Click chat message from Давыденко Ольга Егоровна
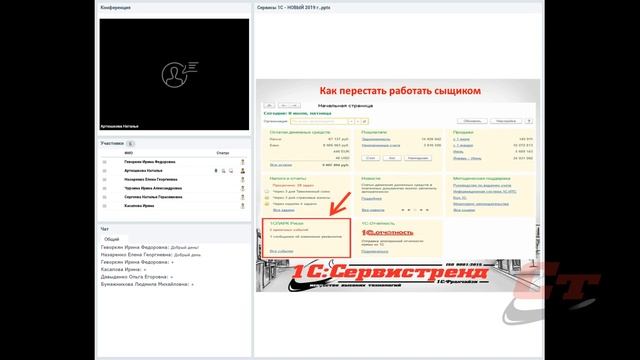The height and width of the screenshot is (360, 640). pyautogui.click(x=137, y=277)
